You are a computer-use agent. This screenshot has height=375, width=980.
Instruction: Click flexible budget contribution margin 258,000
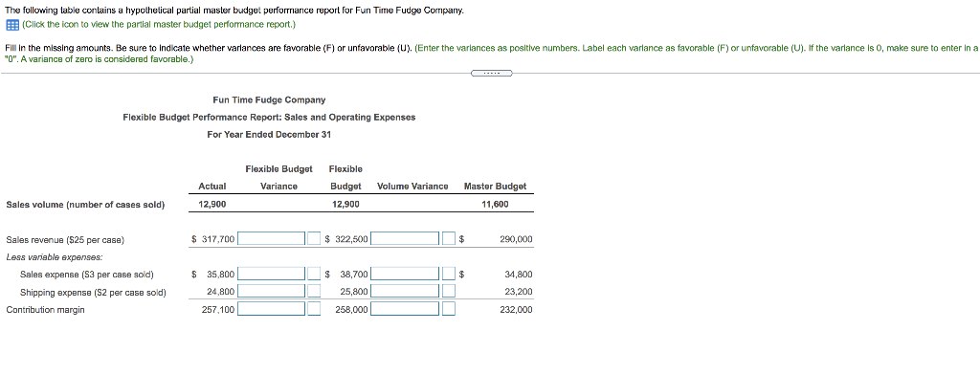coord(352,309)
